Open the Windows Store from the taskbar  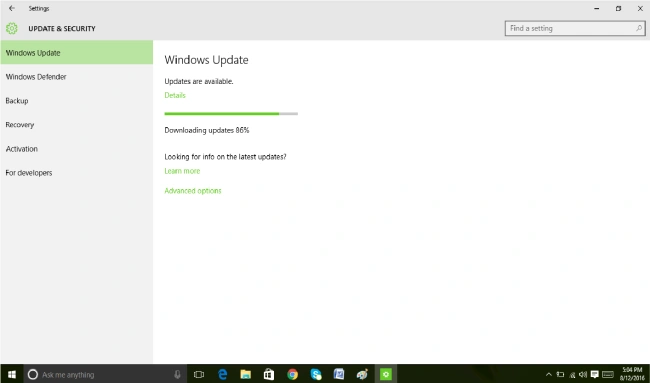[269, 374]
